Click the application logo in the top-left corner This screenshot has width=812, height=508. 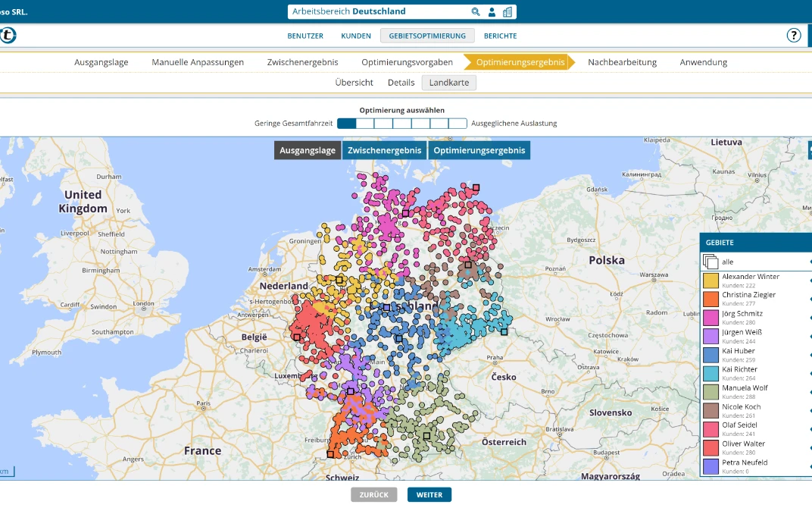pos(8,35)
